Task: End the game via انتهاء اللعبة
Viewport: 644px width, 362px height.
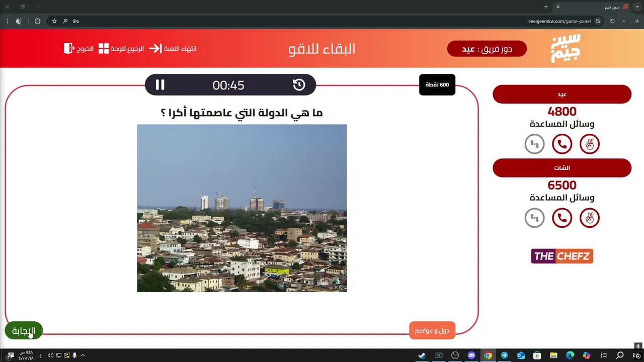Action: pos(180,49)
